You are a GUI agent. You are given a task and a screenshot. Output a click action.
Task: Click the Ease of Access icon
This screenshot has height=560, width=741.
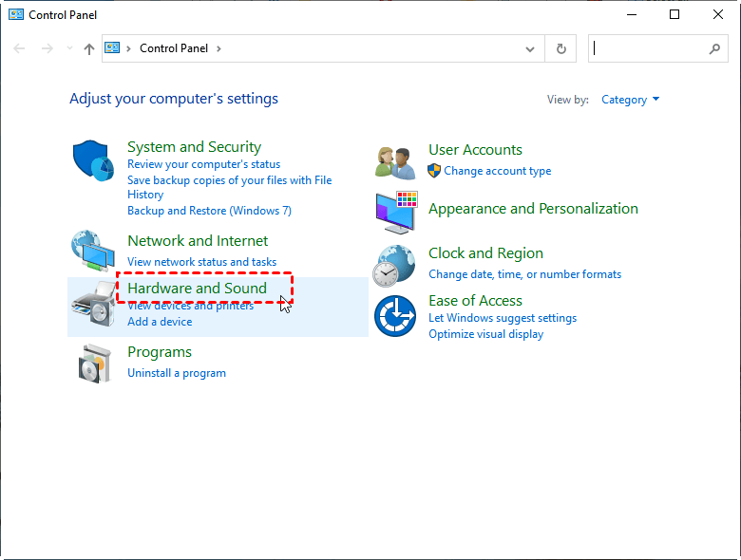click(395, 316)
